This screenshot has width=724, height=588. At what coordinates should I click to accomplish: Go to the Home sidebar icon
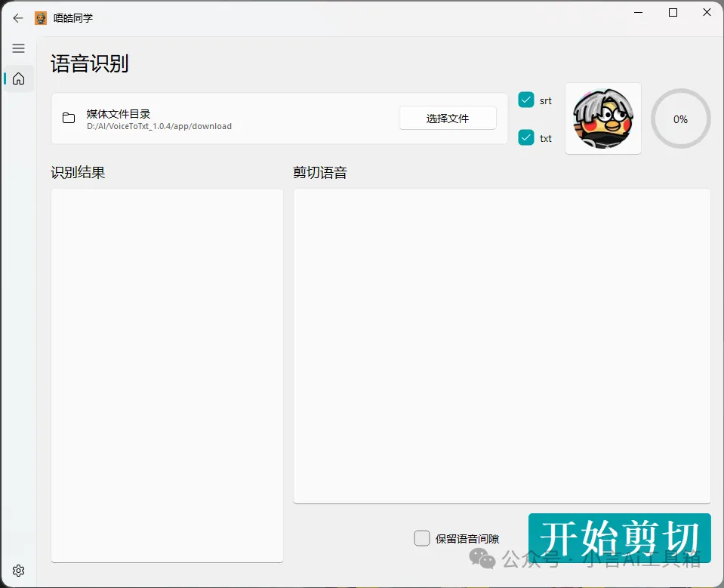[x=18, y=79]
